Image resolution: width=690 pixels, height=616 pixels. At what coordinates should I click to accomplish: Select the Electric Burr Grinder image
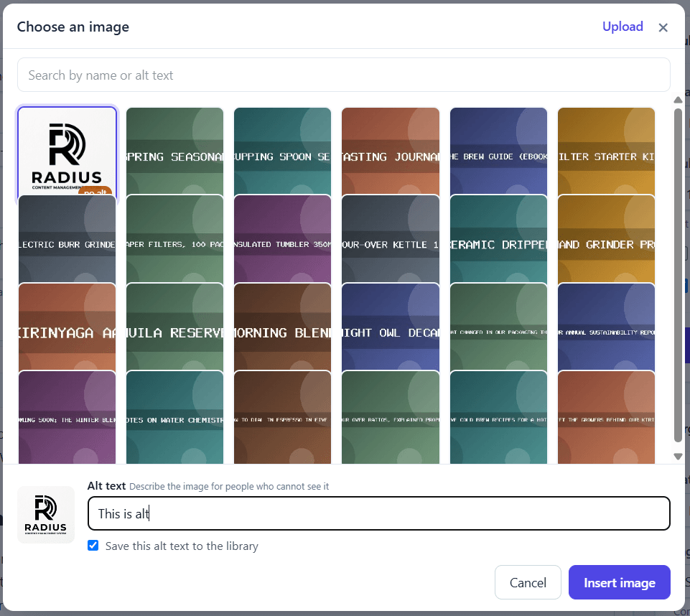coord(67,239)
